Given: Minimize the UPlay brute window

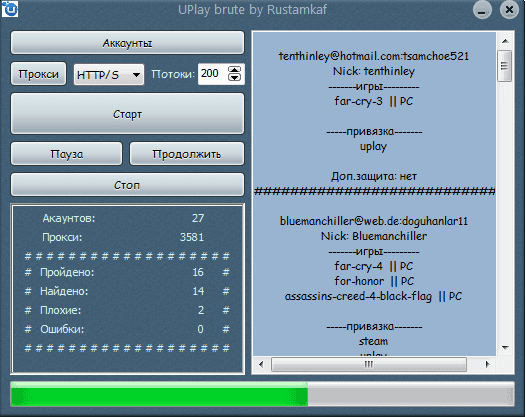Looking at the screenshot, I should click(482, 10).
